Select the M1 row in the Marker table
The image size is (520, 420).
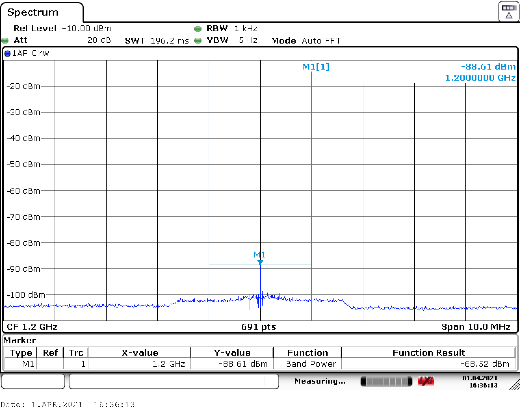(28, 364)
